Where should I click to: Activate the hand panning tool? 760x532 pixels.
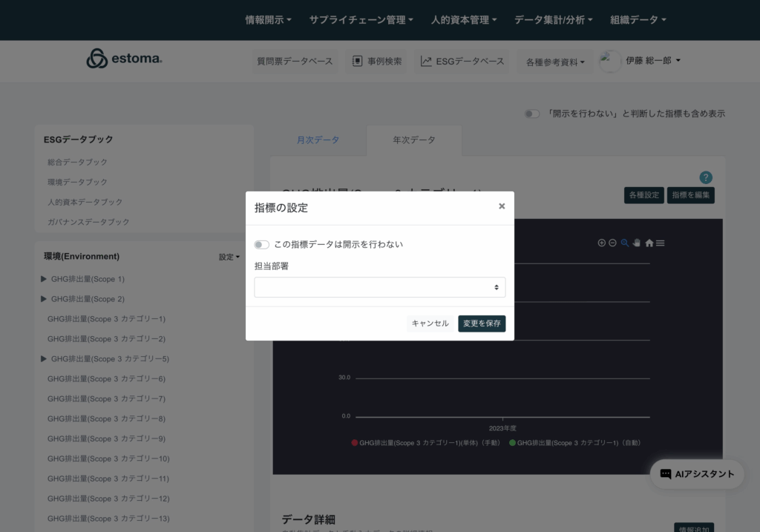637,243
